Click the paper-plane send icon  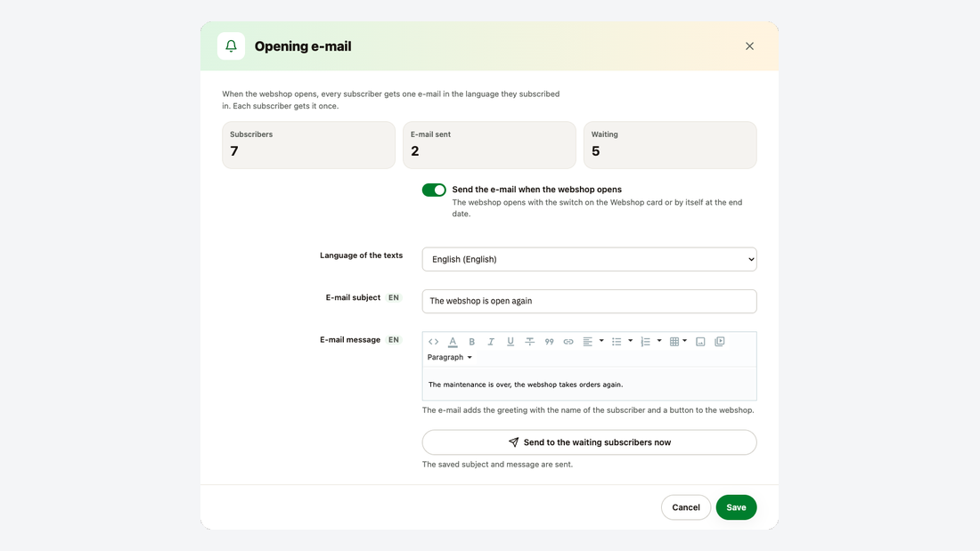click(x=514, y=442)
